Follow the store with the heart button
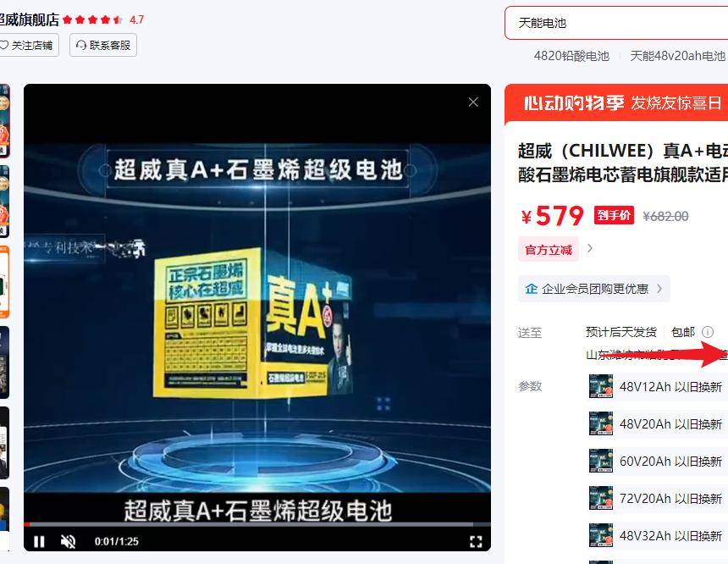This screenshot has height=564, width=728. tap(27, 45)
